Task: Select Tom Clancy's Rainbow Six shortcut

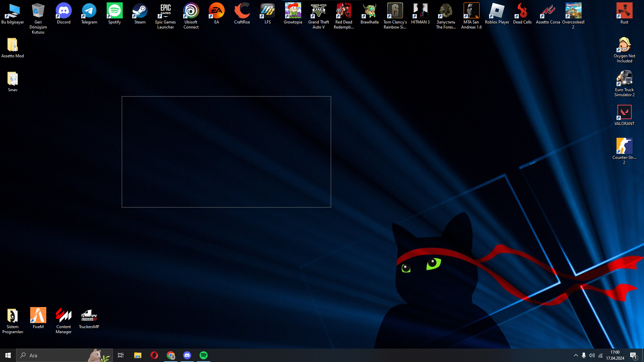Action: click(x=395, y=16)
